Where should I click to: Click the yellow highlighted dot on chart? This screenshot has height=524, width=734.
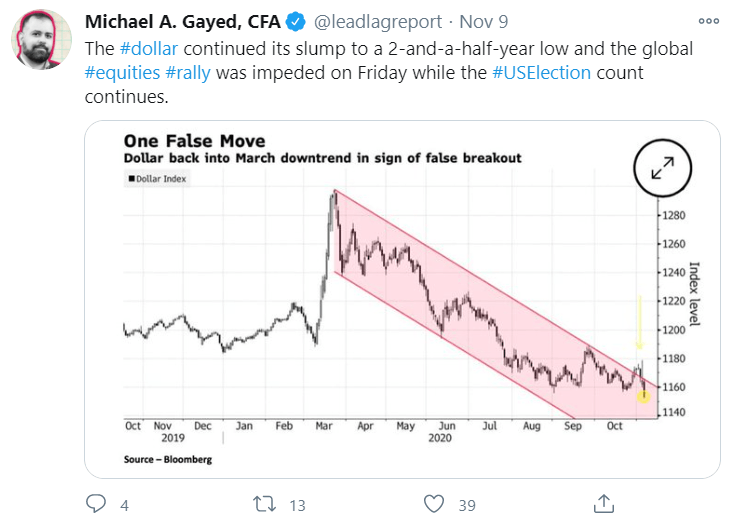643,397
